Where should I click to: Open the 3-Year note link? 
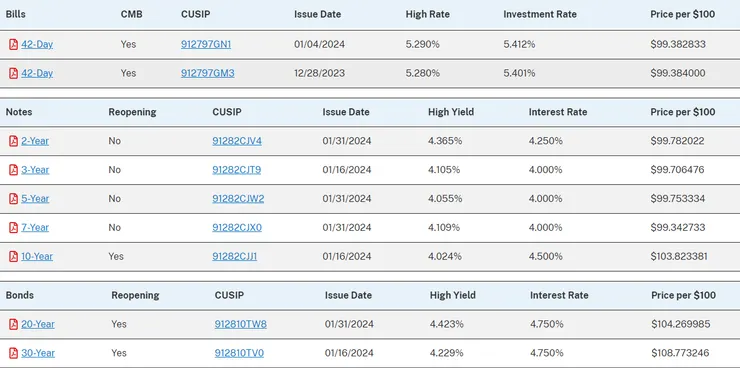pyautogui.click(x=35, y=170)
